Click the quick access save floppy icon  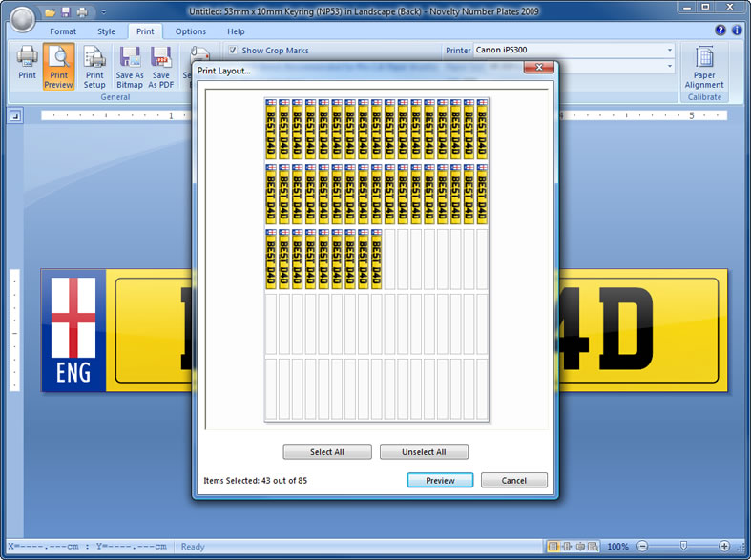tap(66, 12)
